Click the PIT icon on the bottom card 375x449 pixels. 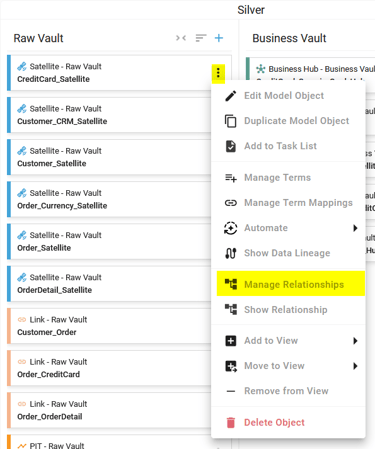pyautogui.click(x=22, y=446)
